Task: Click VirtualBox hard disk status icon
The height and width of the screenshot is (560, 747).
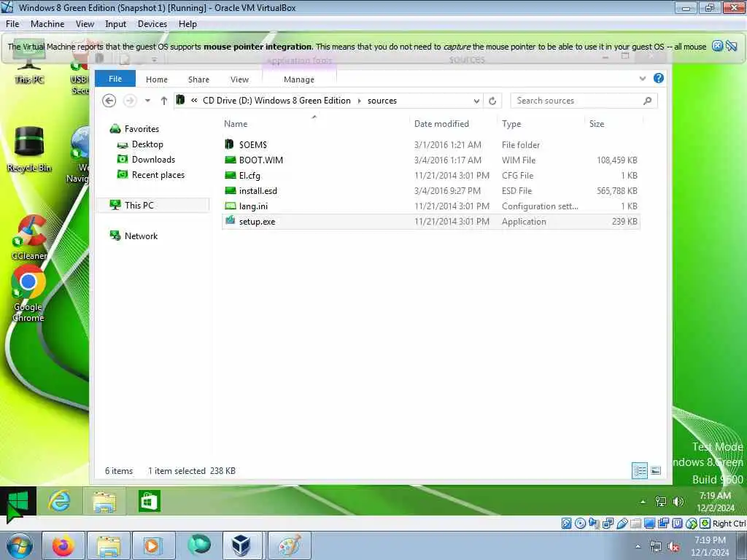Action: tap(566, 524)
